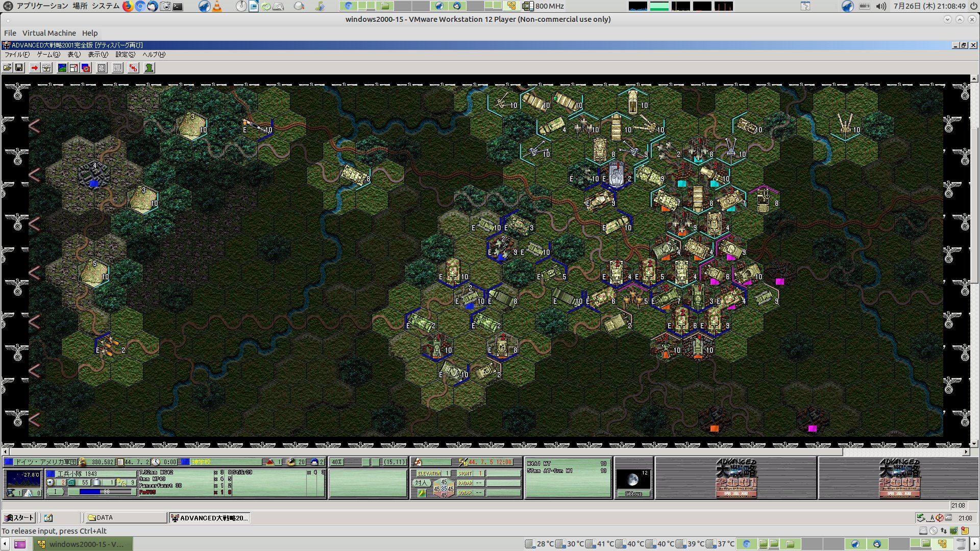Switch to DATA taskbar window
Viewport: 980px width, 551px height.
pos(126,518)
